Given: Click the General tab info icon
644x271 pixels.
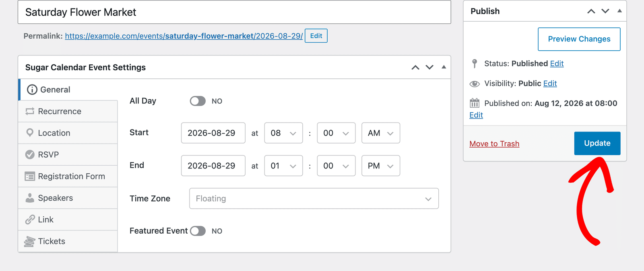Looking at the screenshot, I should pyautogui.click(x=32, y=90).
